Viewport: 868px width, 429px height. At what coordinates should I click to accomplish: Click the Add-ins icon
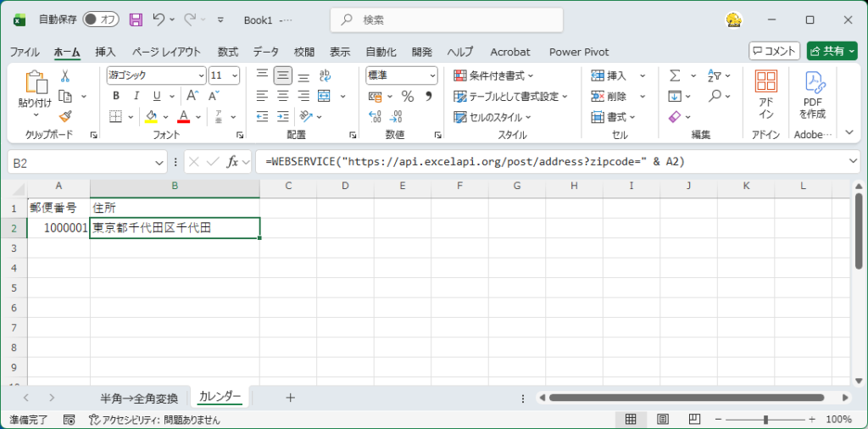click(766, 94)
